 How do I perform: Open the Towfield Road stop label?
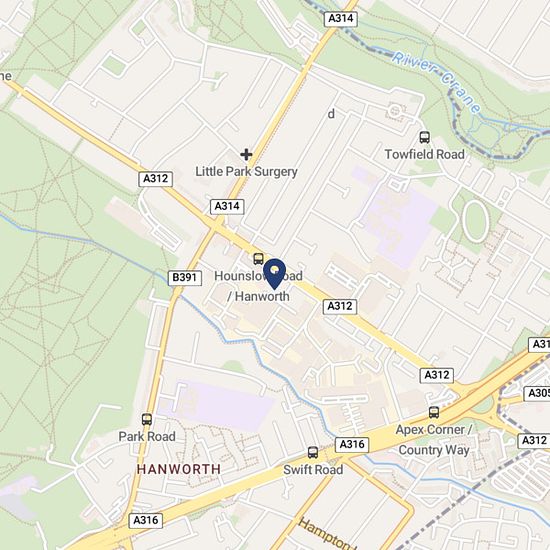click(x=424, y=154)
